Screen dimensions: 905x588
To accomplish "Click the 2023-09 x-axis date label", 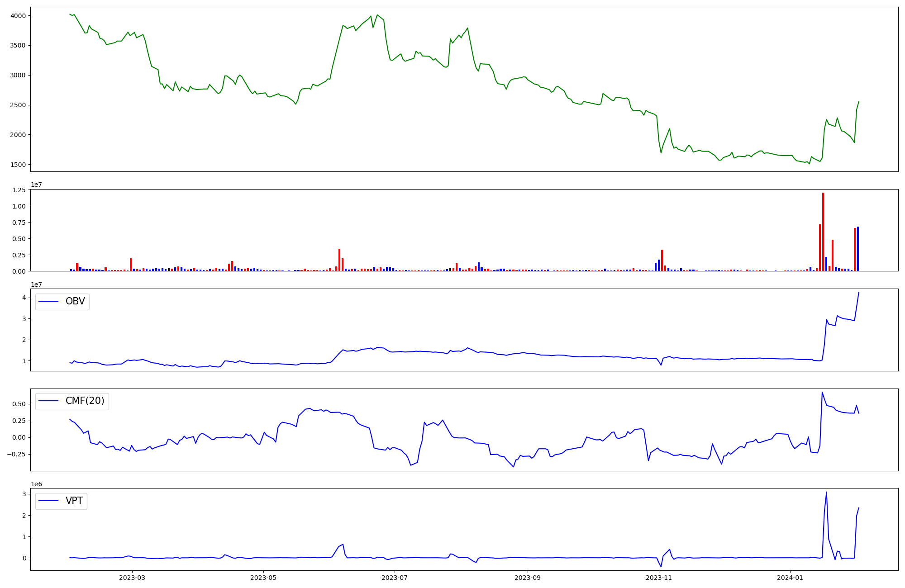I will [x=528, y=578].
